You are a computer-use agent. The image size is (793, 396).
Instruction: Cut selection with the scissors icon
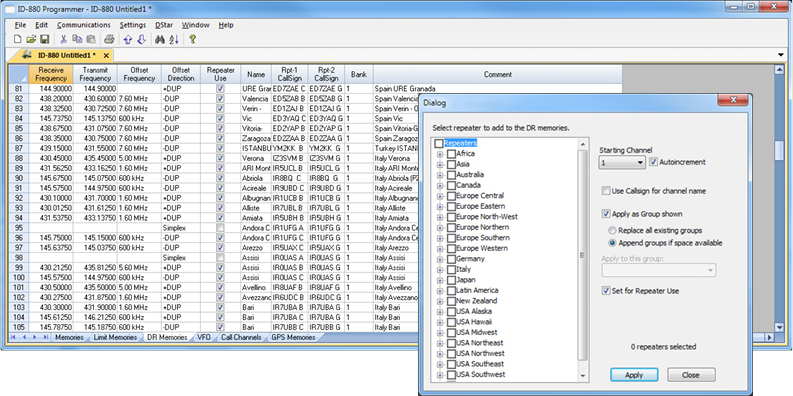(64, 39)
